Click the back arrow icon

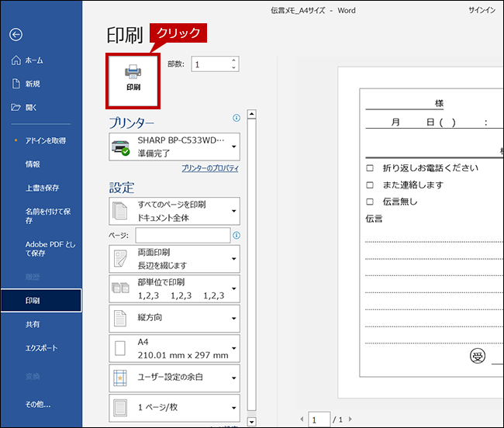pyautogui.click(x=16, y=34)
